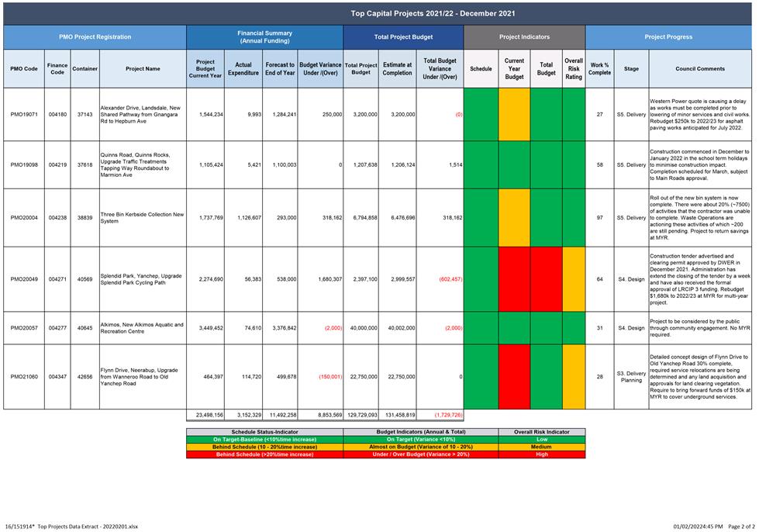
Task: Click the report title 'Top Capital Projects 2021/22 - December 2021'
Action: click(x=433, y=13)
